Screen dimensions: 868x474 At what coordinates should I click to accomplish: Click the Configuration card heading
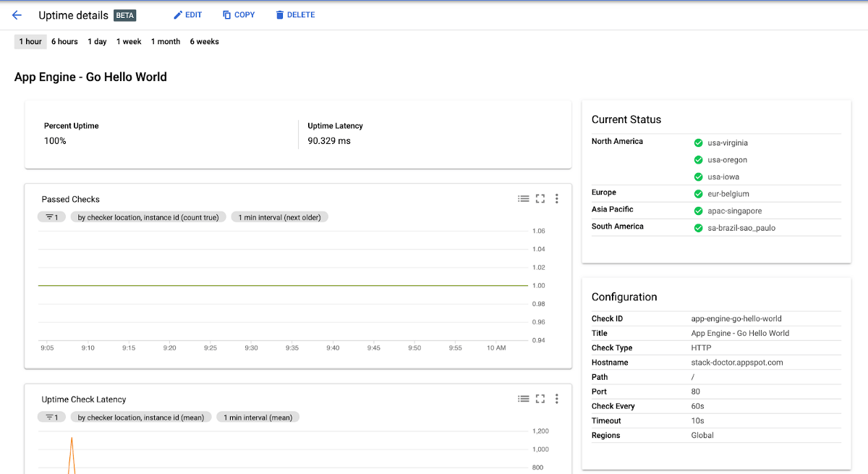[624, 297]
